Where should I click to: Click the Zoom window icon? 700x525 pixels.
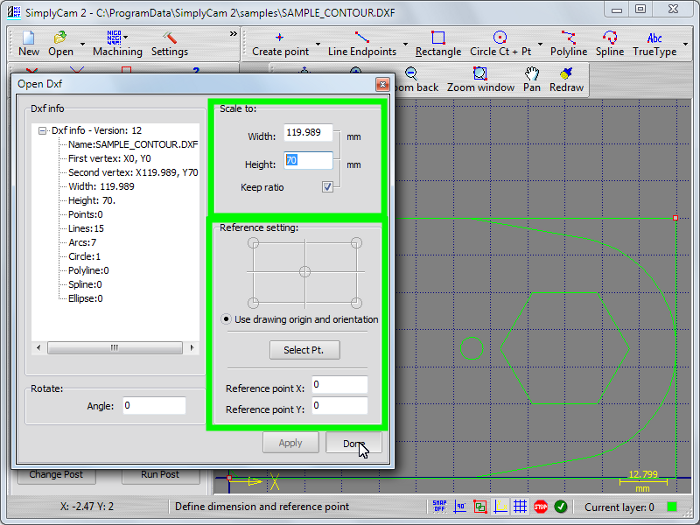point(480,79)
